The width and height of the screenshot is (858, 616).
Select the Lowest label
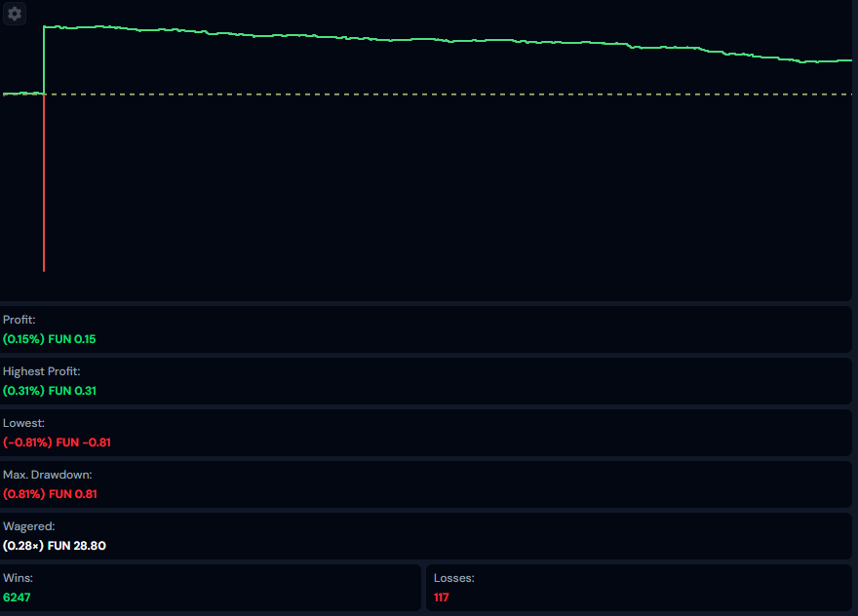coord(23,423)
